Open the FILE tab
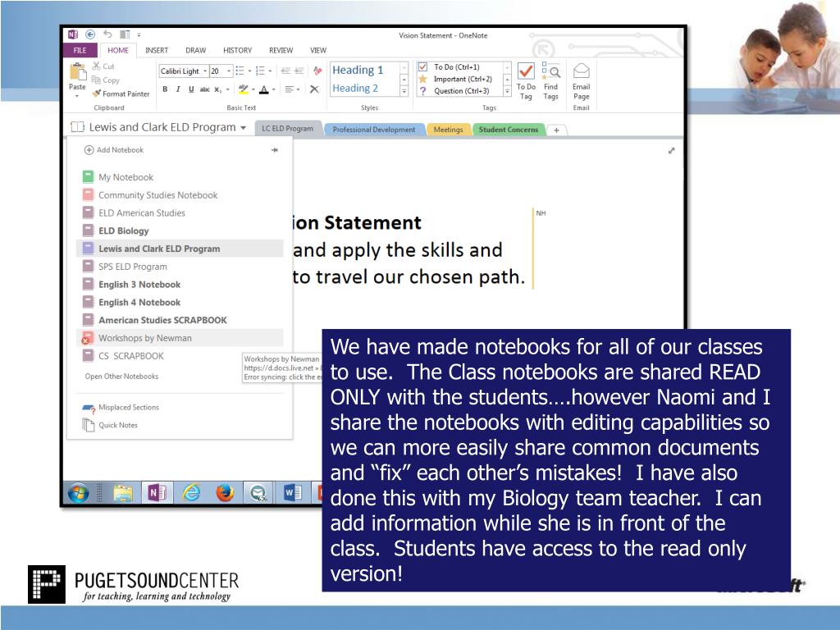The image size is (840, 630). click(x=80, y=50)
